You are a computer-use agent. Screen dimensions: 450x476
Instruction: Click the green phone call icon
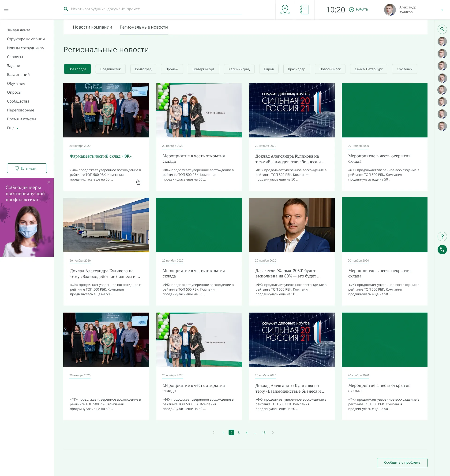click(x=442, y=250)
